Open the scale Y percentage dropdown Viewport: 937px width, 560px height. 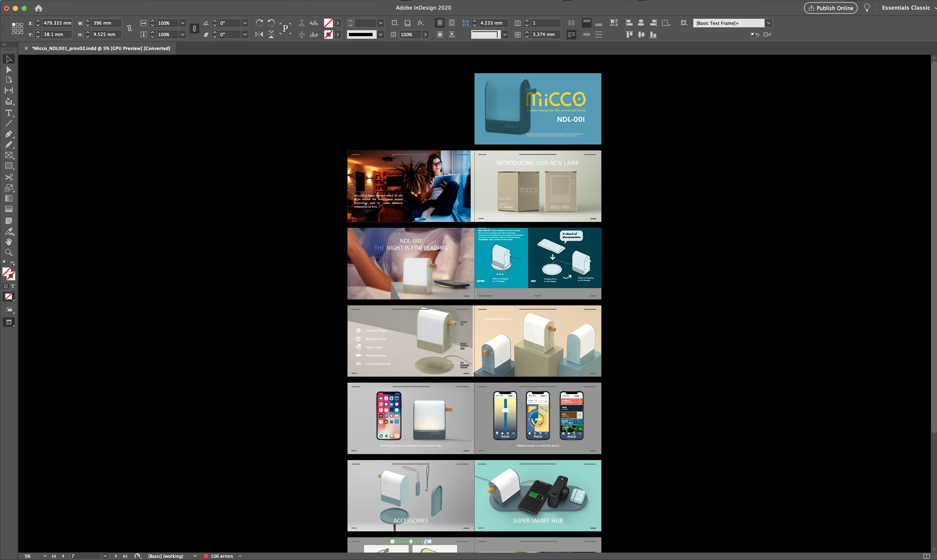click(x=183, y=34)
